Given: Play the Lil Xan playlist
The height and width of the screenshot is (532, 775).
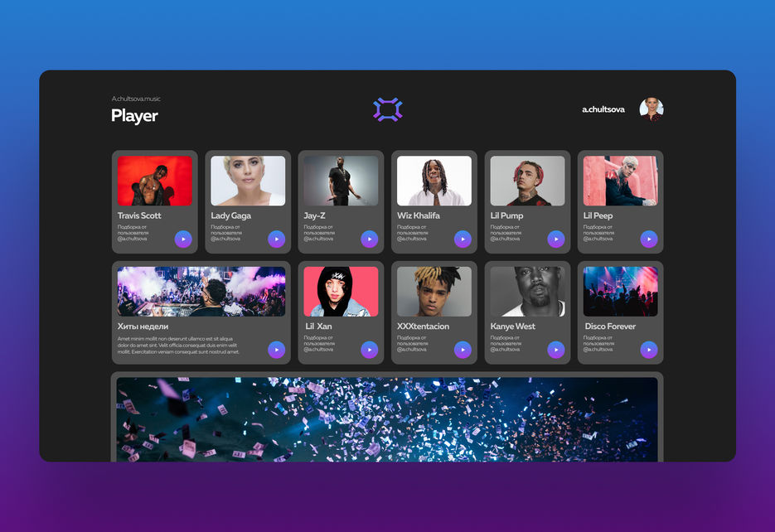Looking at the screenshot, I should click(370, 350).
